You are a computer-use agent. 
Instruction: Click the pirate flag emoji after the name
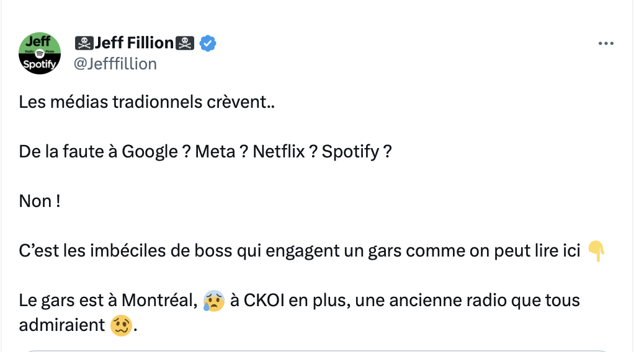(185, 43)
